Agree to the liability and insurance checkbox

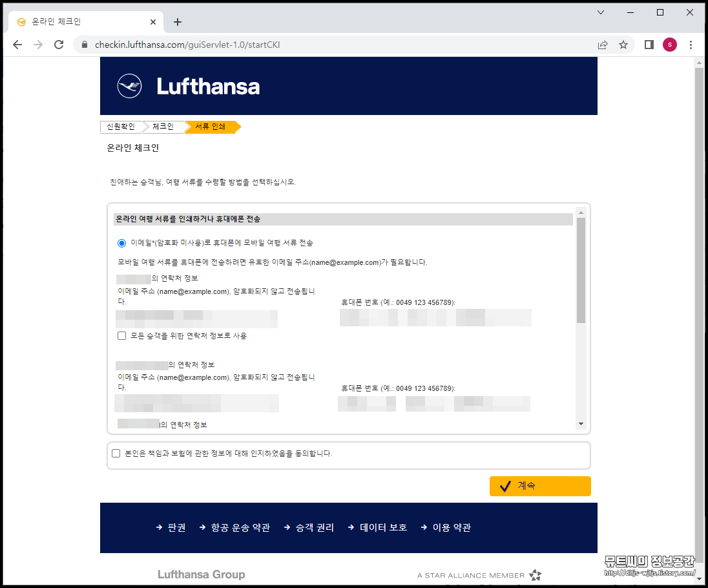click(x=116, y=454)
